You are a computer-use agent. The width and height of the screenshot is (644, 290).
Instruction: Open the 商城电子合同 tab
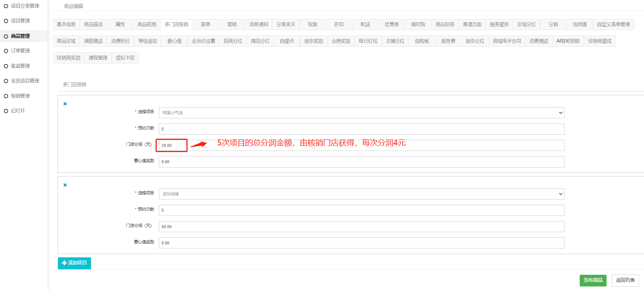(507, 41)
